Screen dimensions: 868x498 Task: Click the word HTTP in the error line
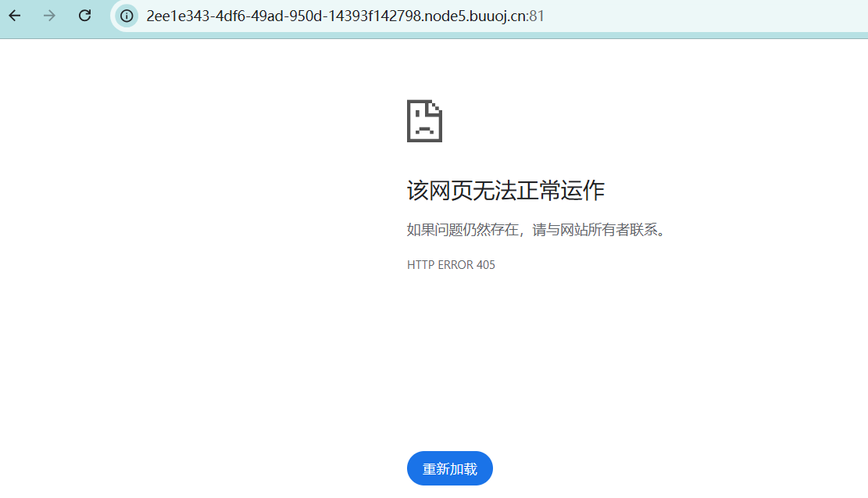point(420,265)
